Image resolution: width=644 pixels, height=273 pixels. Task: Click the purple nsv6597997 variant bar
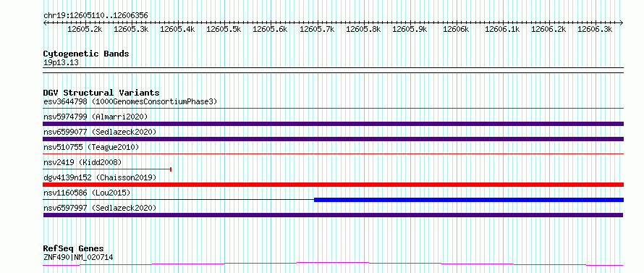tap(333, 215)
